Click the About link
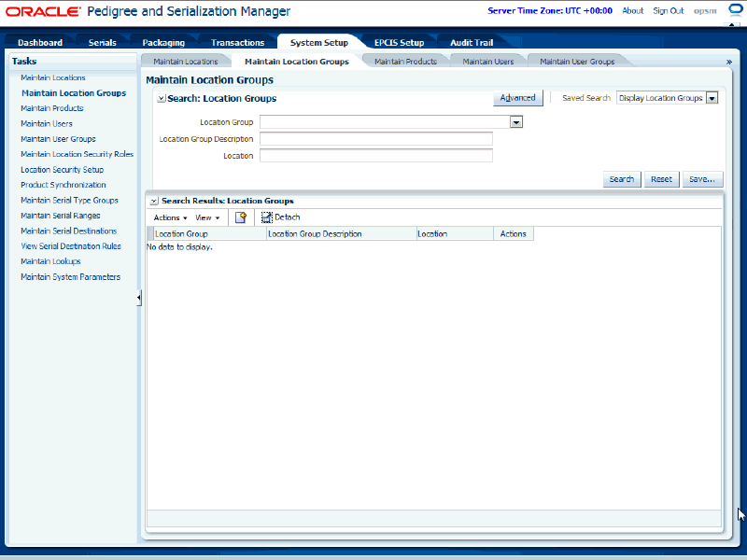The width and height of the screenshot is (747, 560). pyautogui.click(x=633, y=10)
